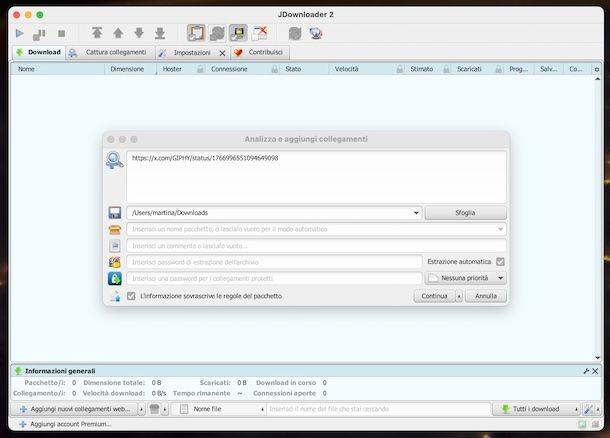Focus the comment input field
Screen dimensions: 610x438
pyautogui.click(x=316, y=245)
